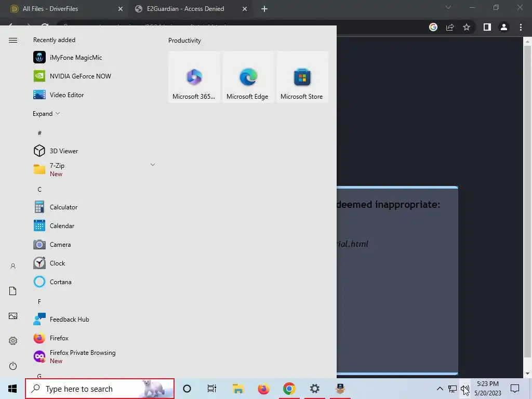
Task: Open Cortana circle on taskbar
Action: point(187,389)
